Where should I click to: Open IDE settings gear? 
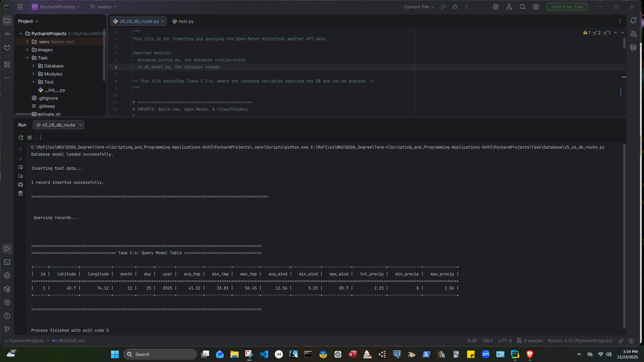click(536, 7)
